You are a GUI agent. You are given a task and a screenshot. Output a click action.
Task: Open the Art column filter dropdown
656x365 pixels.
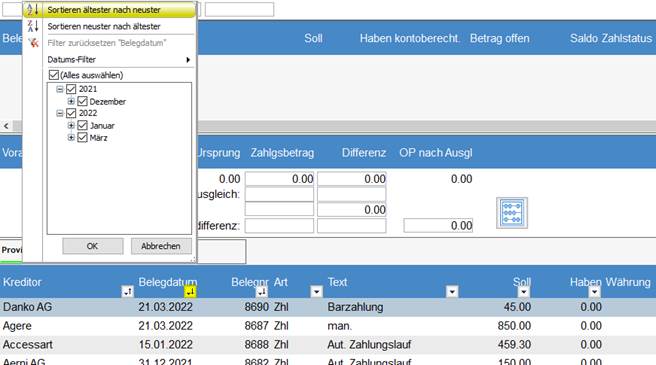[x=317, y=291]
